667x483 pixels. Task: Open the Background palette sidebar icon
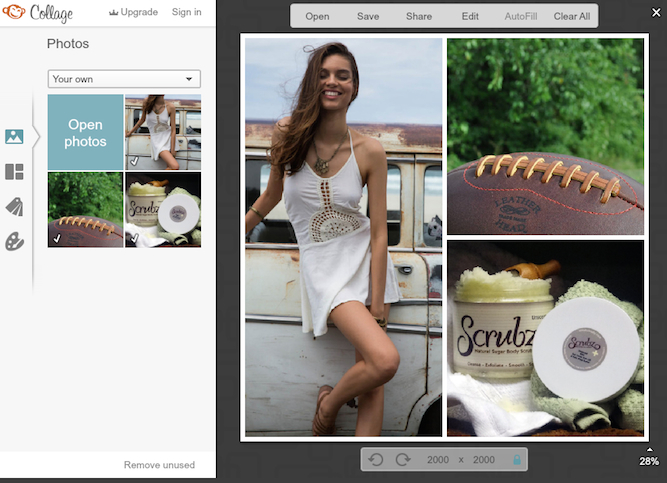(x=14, y=242)
